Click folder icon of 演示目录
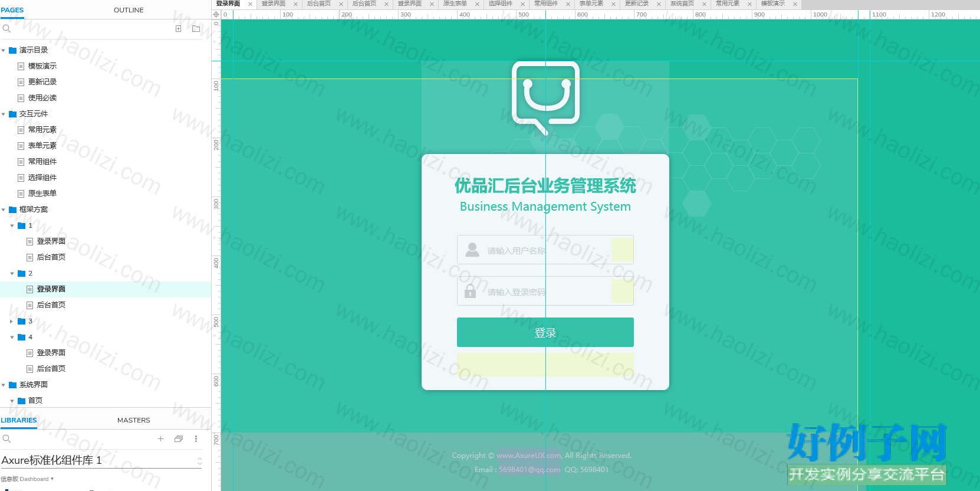This screenshot has height=491, width=980. point(12,50)
